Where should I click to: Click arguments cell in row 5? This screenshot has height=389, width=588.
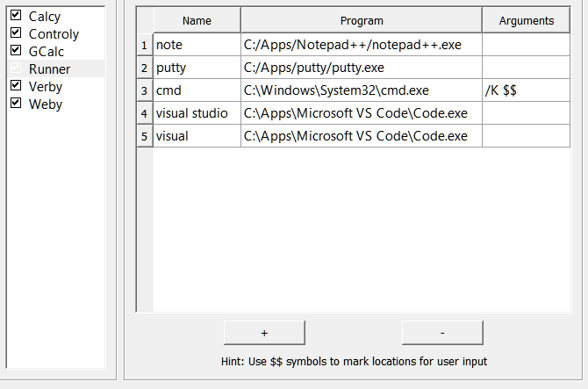click(526, 136)
